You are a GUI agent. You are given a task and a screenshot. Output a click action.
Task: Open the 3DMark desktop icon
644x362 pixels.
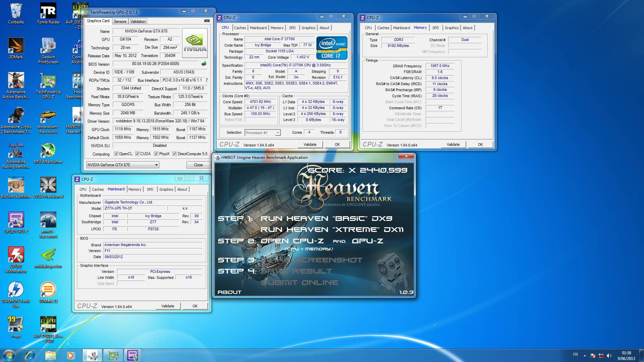(x=16, y=48)
